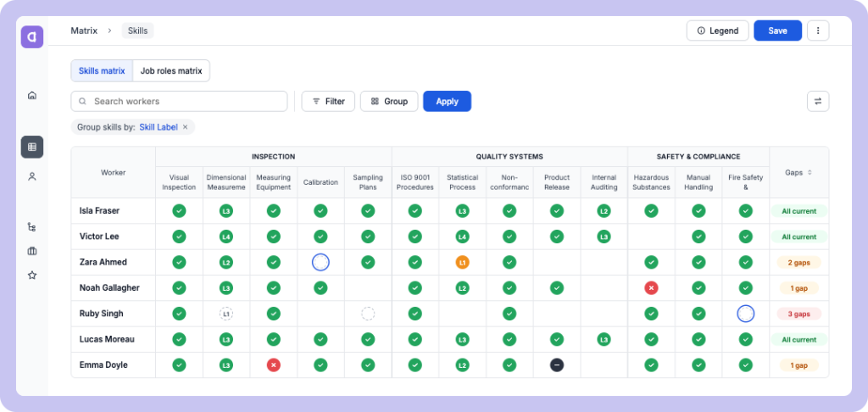Image resolution: width=868 pixels, height=412 pixels.
Task: Click Isla Fraser's All current badge
Action: tap(798, 211)
